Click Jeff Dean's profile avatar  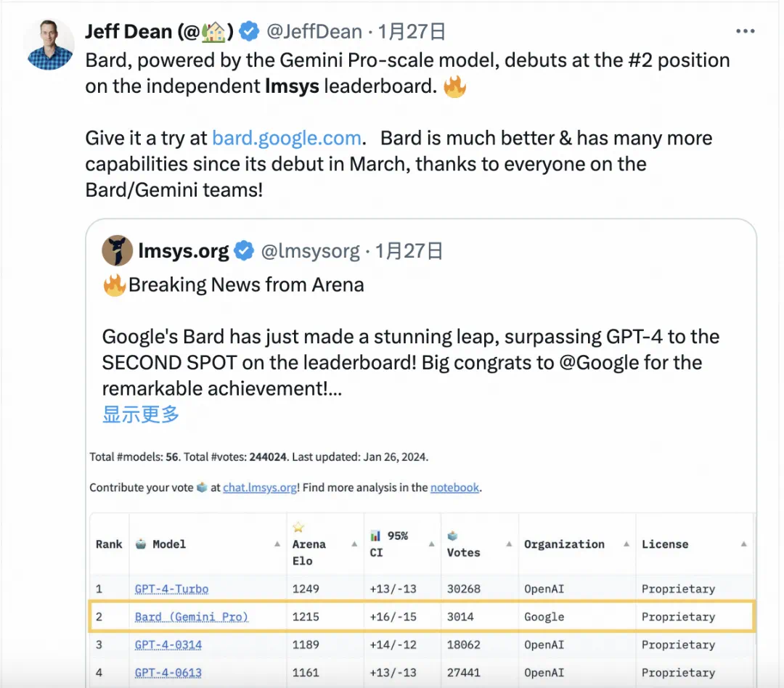[x=49, y=44]
